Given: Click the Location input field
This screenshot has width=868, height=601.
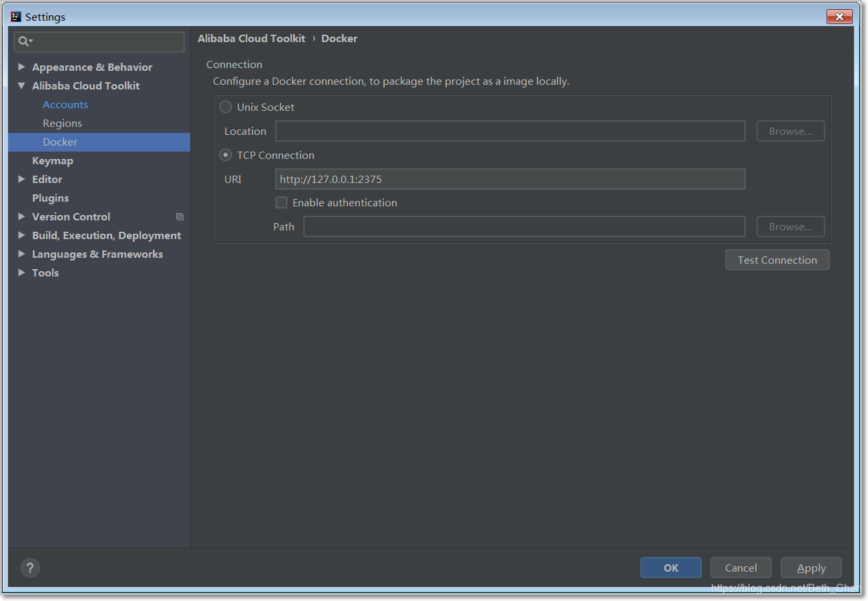Looking at the screenshot, I should click(510, 131).
